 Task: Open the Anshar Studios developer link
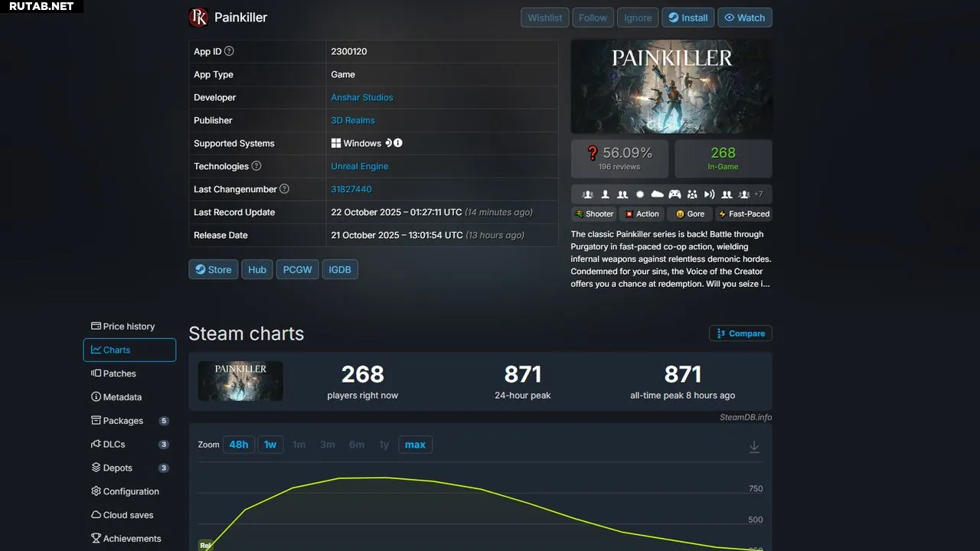pyautogui.click(x=362, y=97)
